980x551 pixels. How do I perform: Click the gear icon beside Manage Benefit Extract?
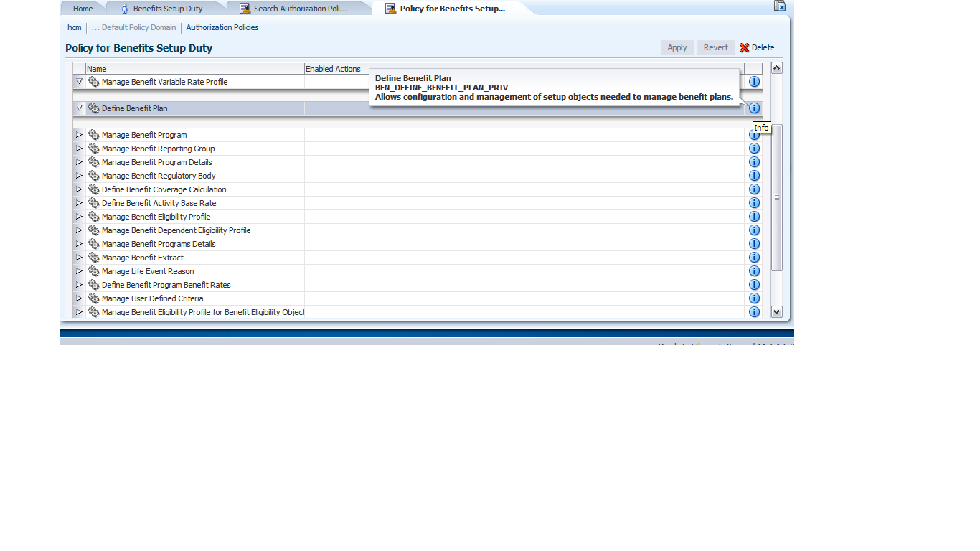[x=93, y=257]
